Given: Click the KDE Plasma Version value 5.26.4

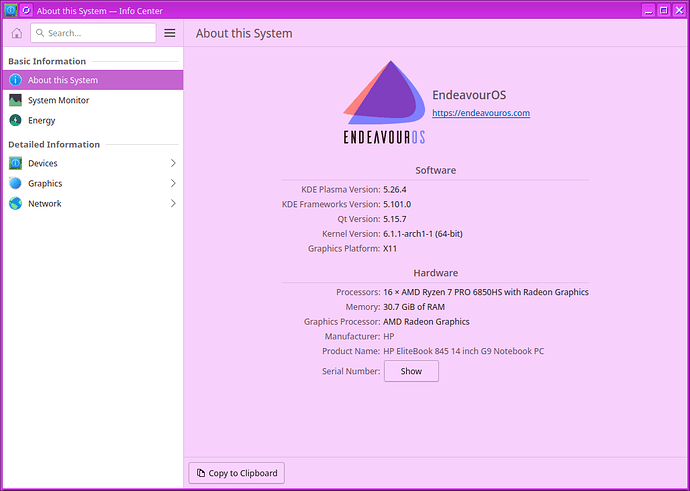Looking at the screenshot, I should point(395,190).
